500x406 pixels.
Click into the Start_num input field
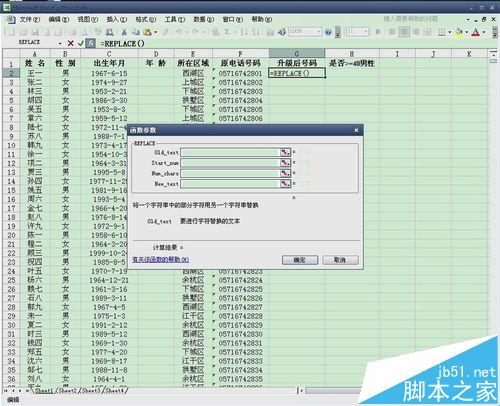click(x=230, y=163)
